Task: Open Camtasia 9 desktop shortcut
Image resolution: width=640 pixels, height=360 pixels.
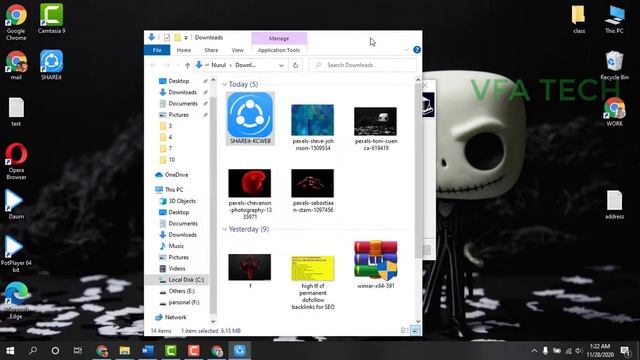Action: [x=51, y=19]
